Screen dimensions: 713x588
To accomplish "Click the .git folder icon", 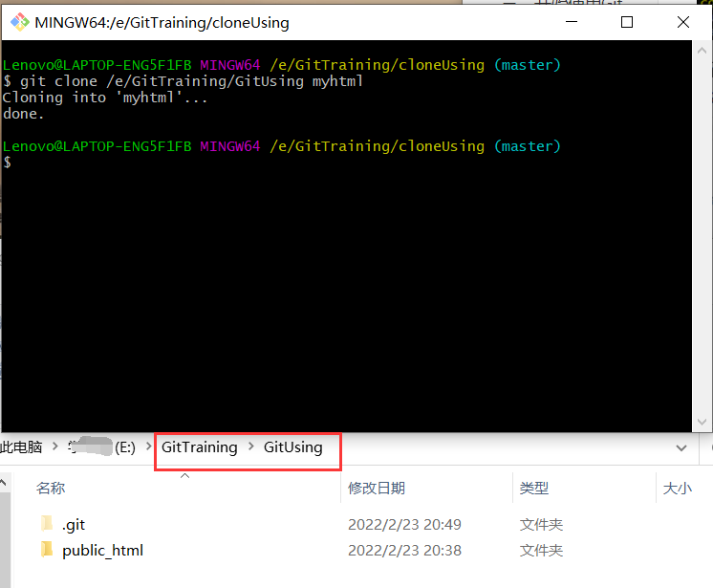I will pos(47,523).
